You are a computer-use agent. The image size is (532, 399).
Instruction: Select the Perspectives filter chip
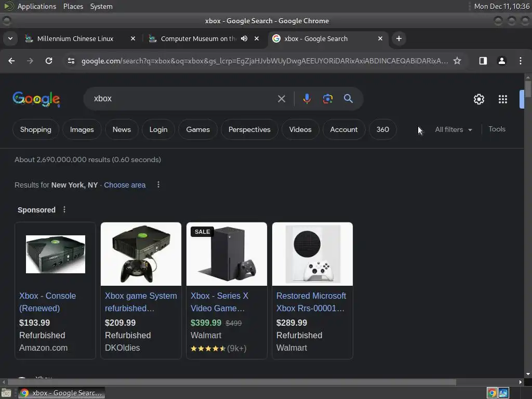click(249, 129)
